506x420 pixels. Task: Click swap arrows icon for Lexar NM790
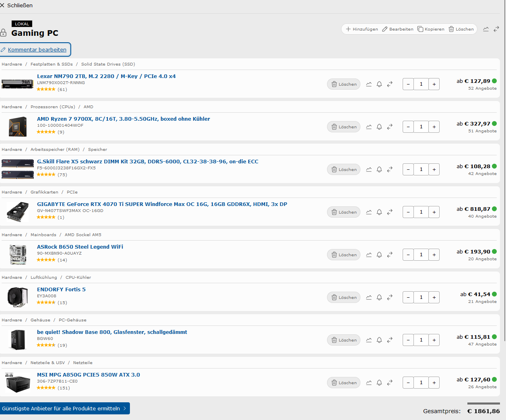390,84
